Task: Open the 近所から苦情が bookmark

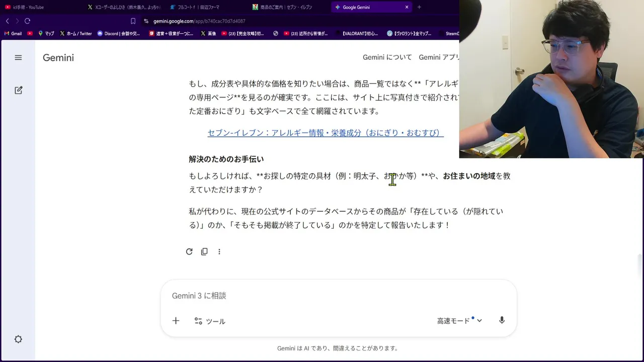Action: tap(305, 34)
